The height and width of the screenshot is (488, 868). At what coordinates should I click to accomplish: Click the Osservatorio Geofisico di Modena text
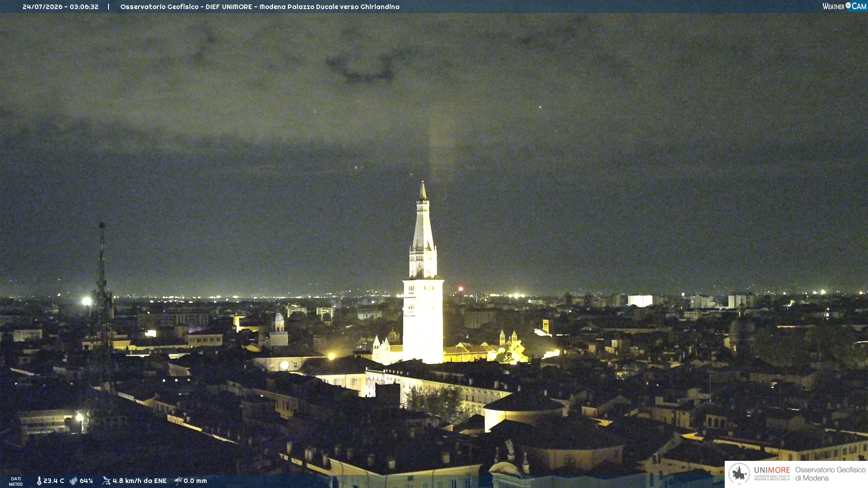(x=830, y=474)
